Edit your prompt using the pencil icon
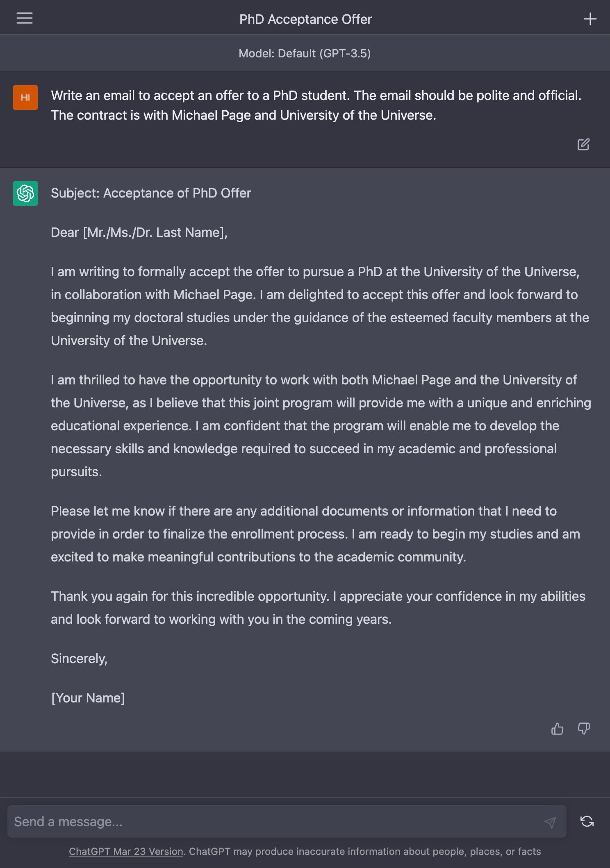 [584, 144]
